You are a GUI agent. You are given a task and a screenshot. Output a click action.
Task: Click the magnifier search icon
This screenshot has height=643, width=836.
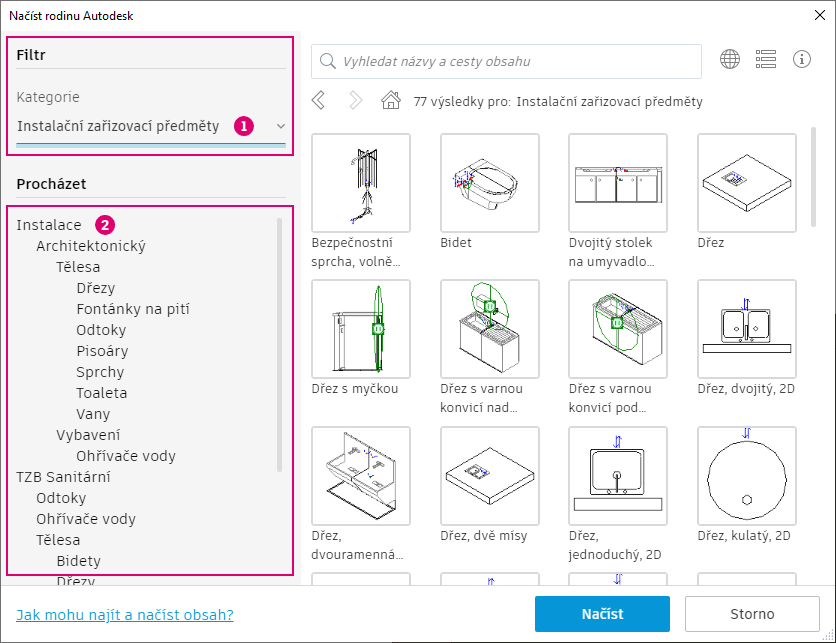pyautogui.click(x=327, y=61)
